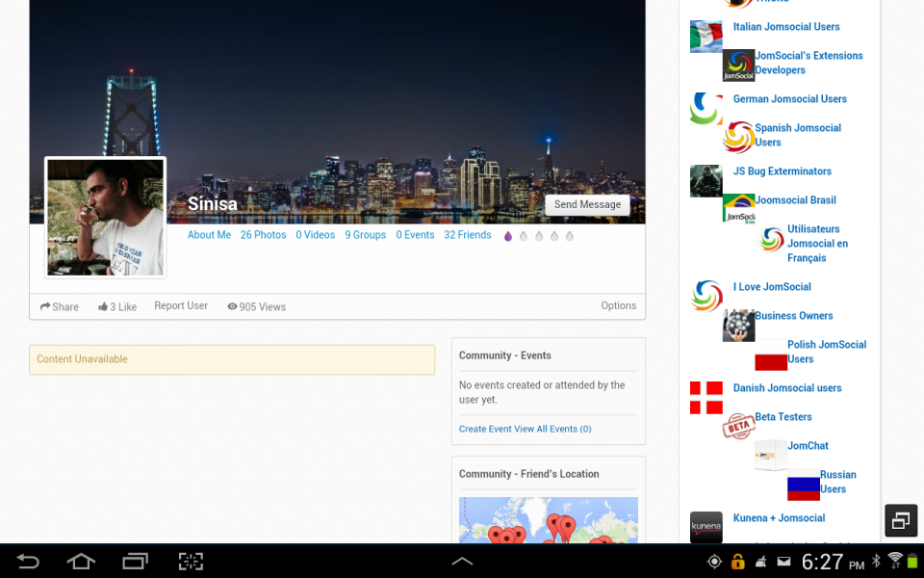Open the 26 Photos tab
The height and width of the screenshot is (578, 924).
263,235
